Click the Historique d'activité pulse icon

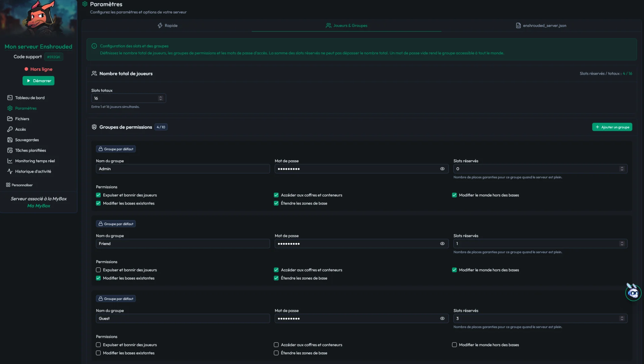10,171
